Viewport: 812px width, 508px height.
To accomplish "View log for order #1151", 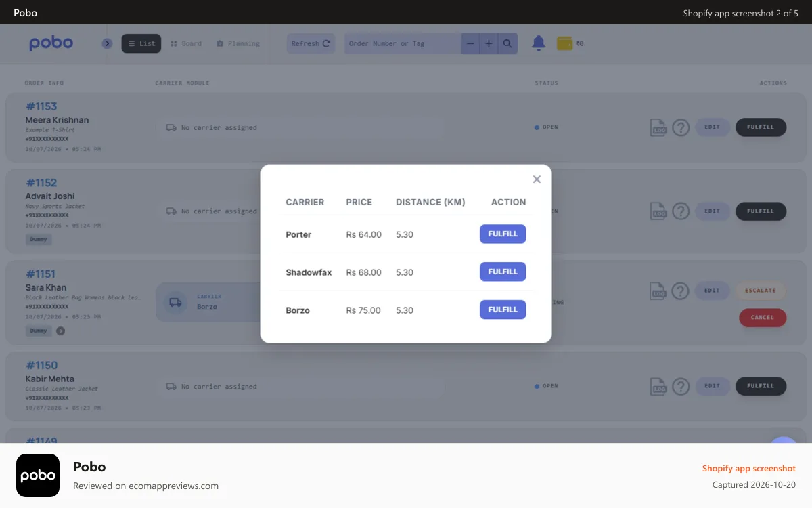I will pos(658,291).
